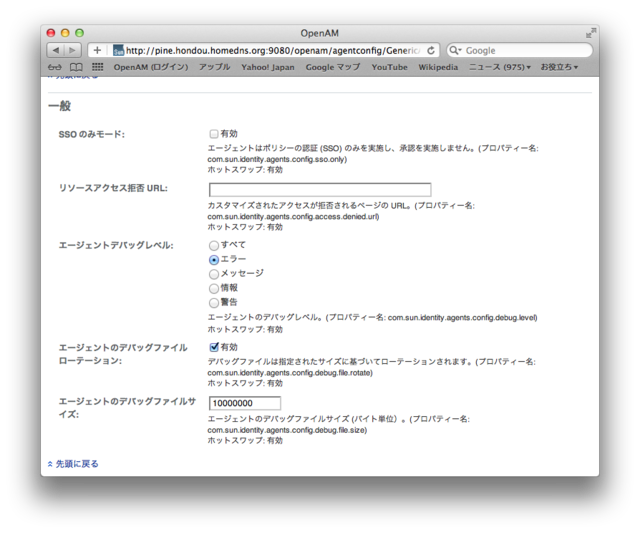Open the Top Sites grid icon

[x=97, y=67]
